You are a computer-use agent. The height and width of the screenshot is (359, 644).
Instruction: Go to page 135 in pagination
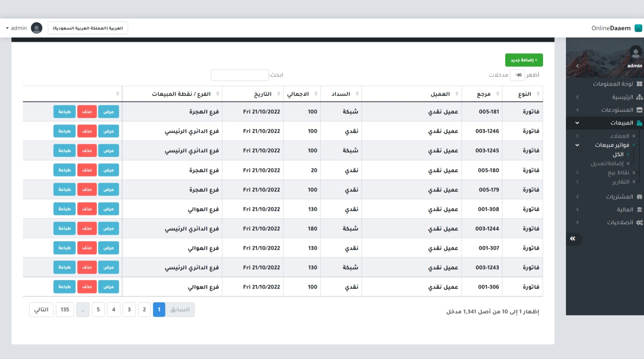[65, 310]
